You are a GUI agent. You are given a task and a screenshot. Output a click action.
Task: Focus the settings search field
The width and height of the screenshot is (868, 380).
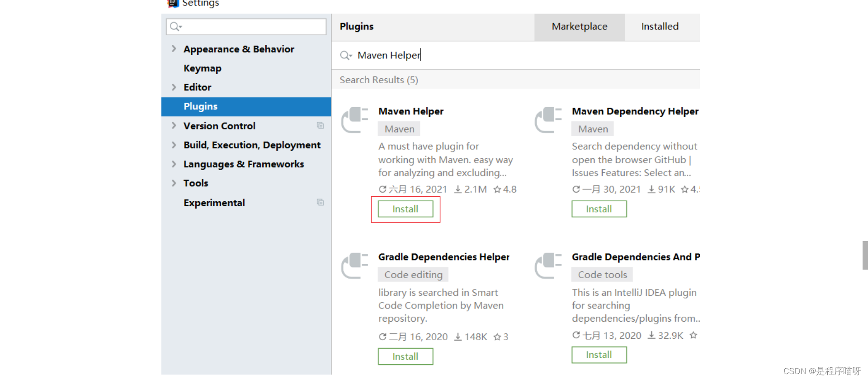pyautogui.click(x=246, y=27)
